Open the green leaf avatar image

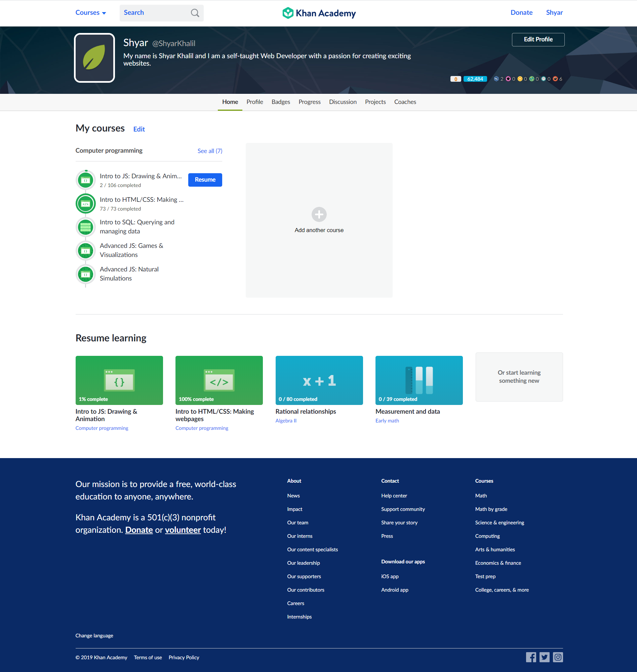click(94, 58)
